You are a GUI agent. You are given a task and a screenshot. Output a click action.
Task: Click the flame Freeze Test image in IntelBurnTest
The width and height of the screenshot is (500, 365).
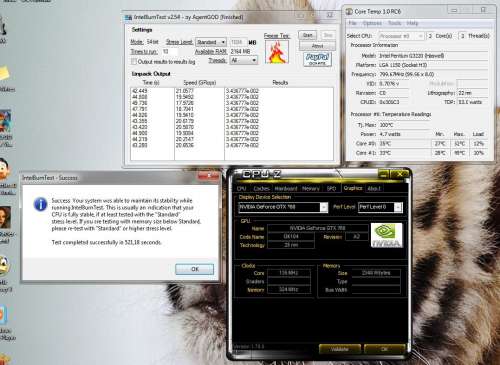click(x=277, y=52)
